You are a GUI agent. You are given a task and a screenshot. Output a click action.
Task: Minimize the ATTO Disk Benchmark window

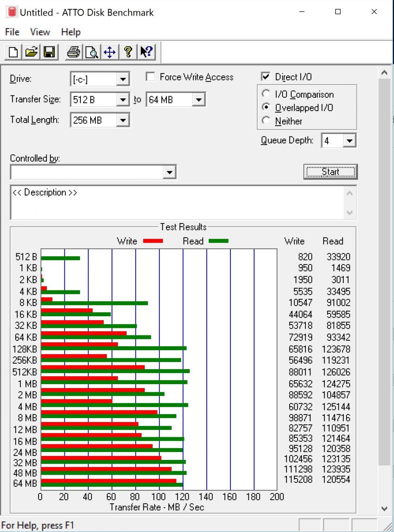pos(302,12)
